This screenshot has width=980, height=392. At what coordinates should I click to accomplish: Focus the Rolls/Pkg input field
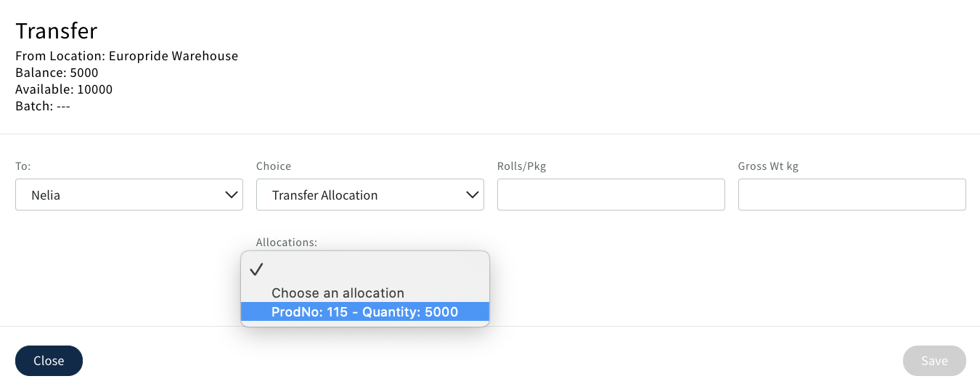pyautogui.click(x=611, y=195)
